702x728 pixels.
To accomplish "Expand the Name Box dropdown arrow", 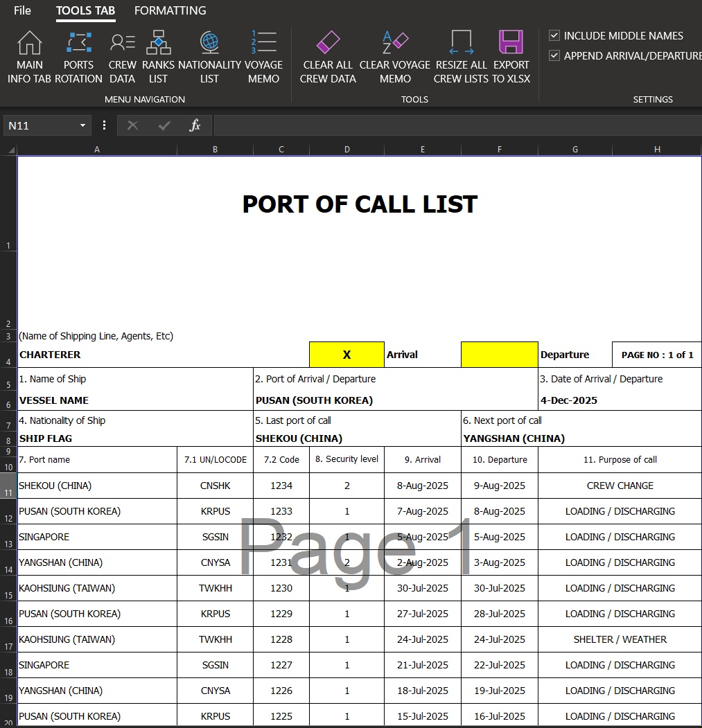I will 82,125.
